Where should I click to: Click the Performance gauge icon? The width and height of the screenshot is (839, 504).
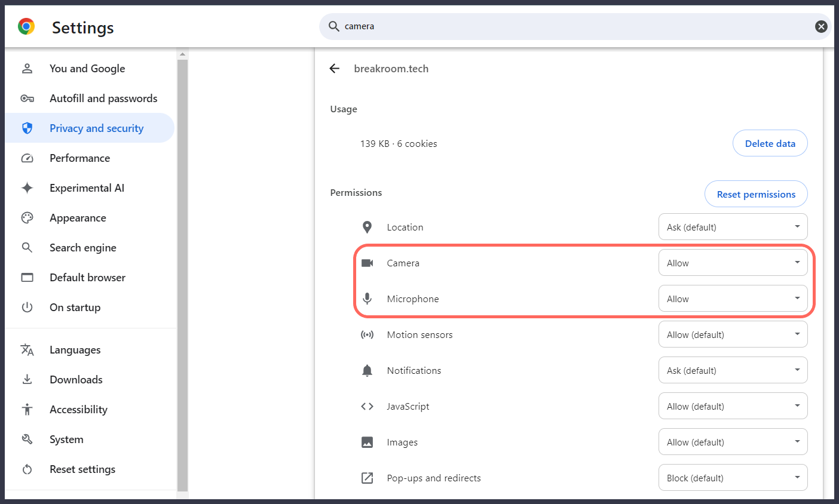coord(27,158)
